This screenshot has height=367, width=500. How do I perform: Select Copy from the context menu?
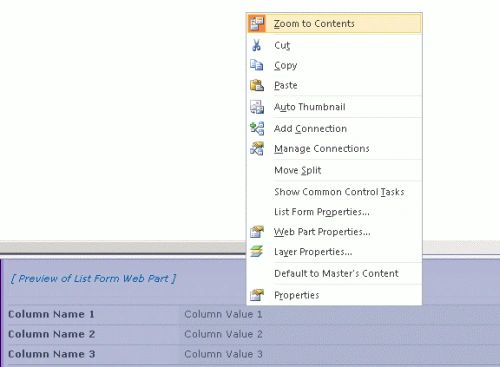click(334, 65)
